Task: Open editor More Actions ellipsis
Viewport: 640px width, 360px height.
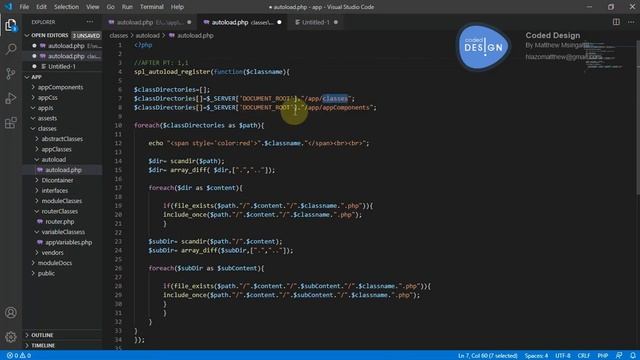Action: 631,22
